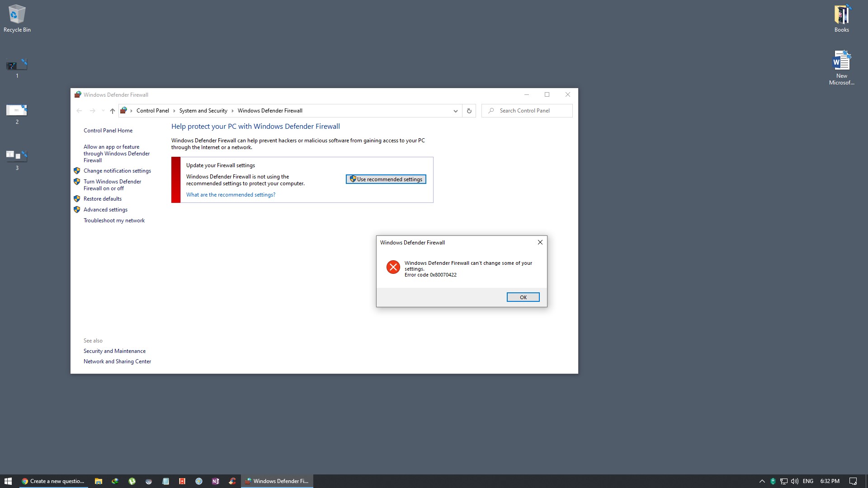868x488 pixels.
Task: Click the Forward arrow in Firewall window
Action: pos(92,111)
